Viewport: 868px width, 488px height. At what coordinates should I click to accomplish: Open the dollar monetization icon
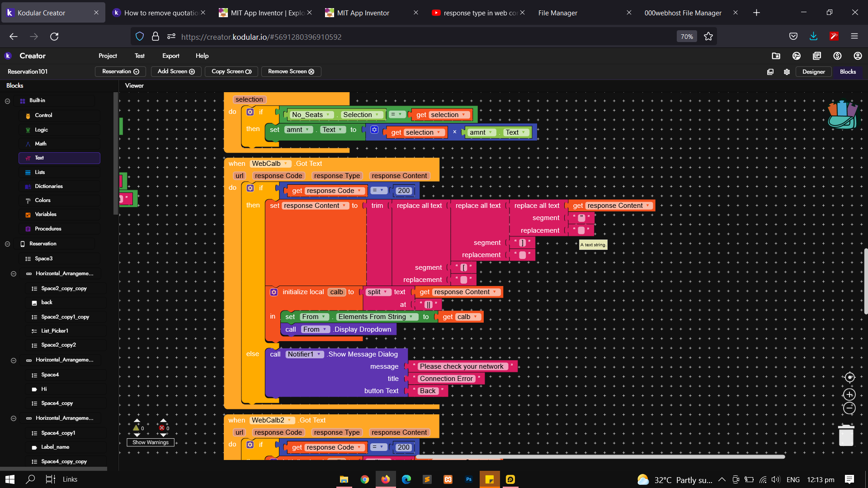coord(837,56)
